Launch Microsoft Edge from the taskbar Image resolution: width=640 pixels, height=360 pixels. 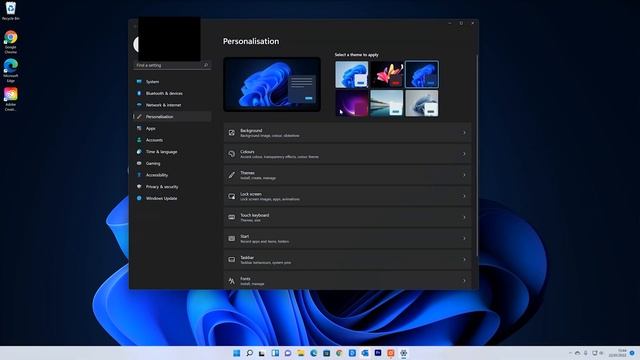tap(313, 353)
